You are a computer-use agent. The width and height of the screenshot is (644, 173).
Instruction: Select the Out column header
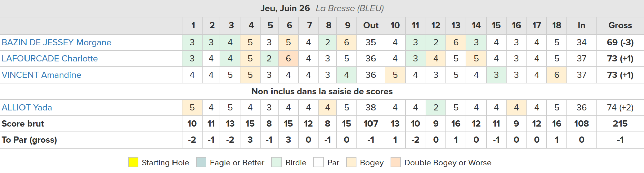pyautogui.click(x=371, y=25)
